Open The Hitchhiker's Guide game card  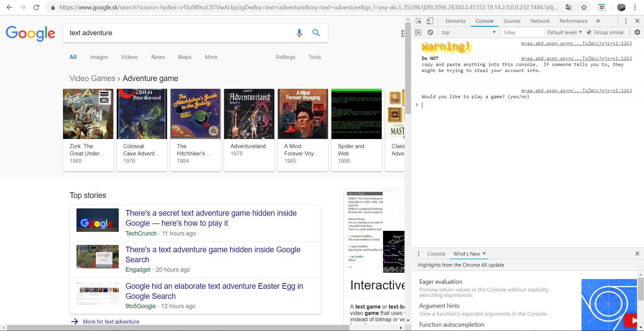pos(196,130)
